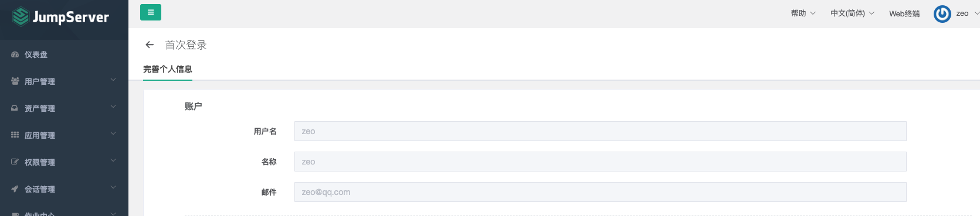
Task: Click the 应用管理 grid icon
Action: (x=15, y=135)
